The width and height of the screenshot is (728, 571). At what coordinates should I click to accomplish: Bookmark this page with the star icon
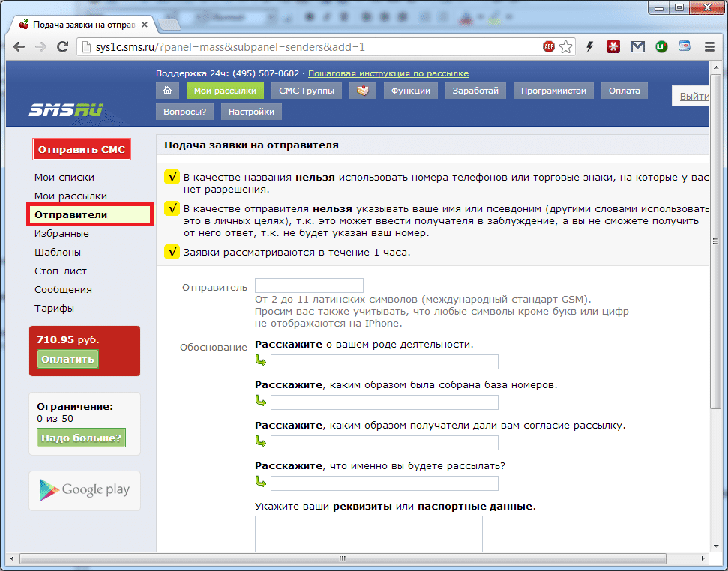coord(566,47)
